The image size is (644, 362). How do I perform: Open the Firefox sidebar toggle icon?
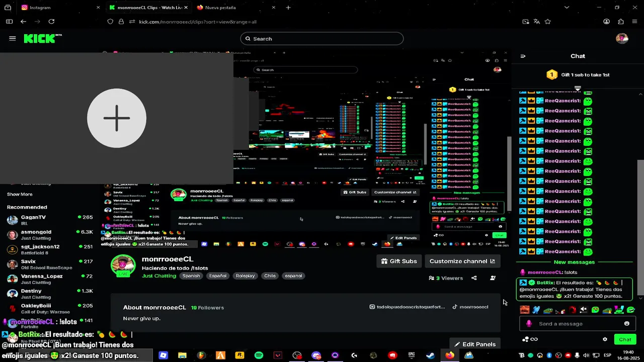tap(9, 22)
